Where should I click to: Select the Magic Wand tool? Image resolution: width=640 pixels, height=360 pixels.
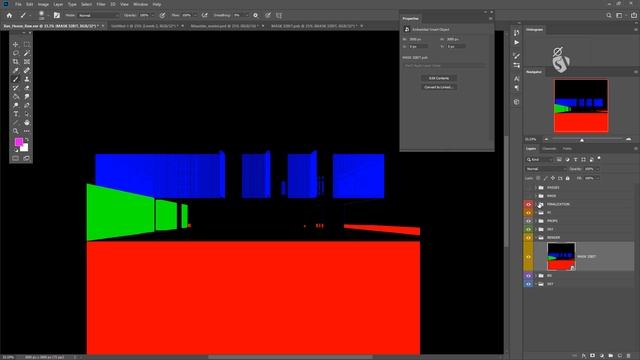[27, 53]
